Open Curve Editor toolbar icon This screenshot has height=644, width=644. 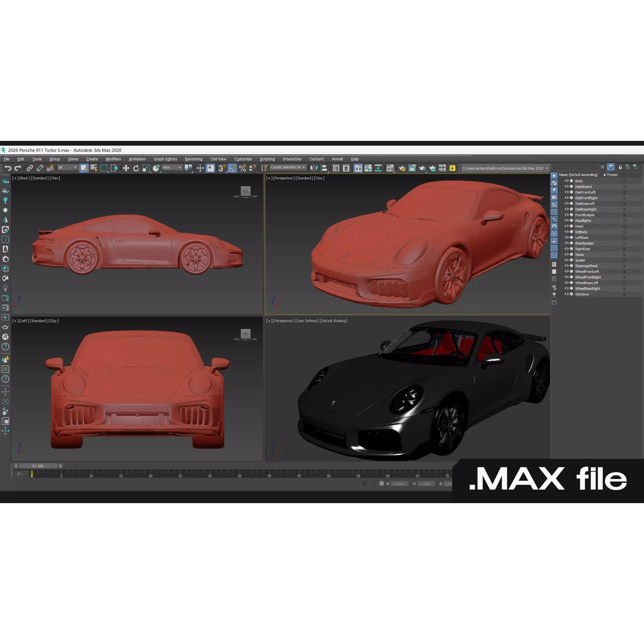click(368, 168)
